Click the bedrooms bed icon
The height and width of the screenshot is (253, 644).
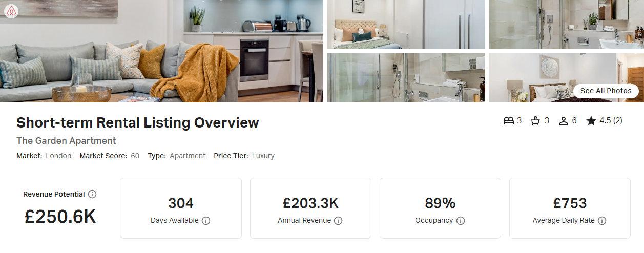pos(508,121)
